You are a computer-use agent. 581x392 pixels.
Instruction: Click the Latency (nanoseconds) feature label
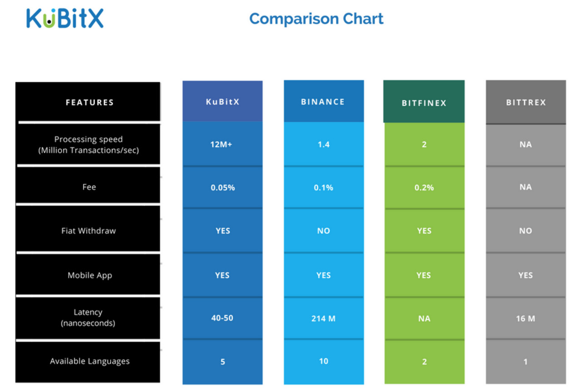pyautogui.click(x=88, y=318)
